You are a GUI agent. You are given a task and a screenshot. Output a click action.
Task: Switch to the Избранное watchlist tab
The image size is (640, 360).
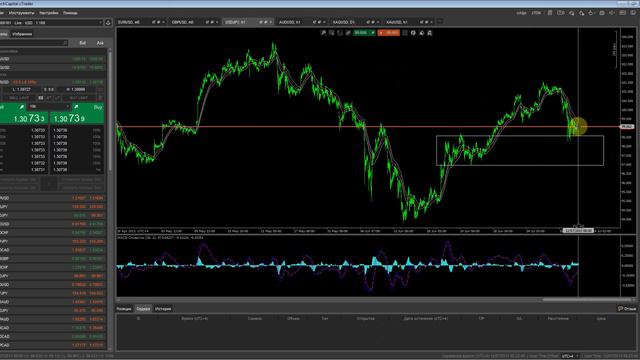point(22,34)
